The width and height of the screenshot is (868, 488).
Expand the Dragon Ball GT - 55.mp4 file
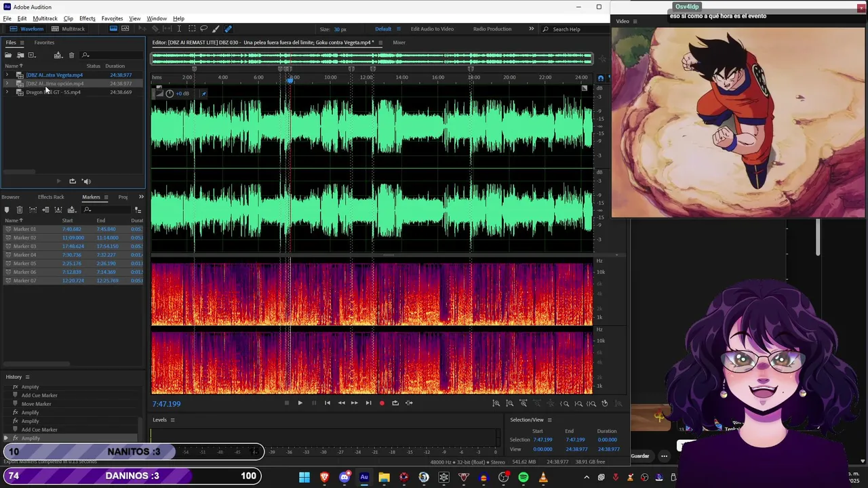click(x=7, y=92)
